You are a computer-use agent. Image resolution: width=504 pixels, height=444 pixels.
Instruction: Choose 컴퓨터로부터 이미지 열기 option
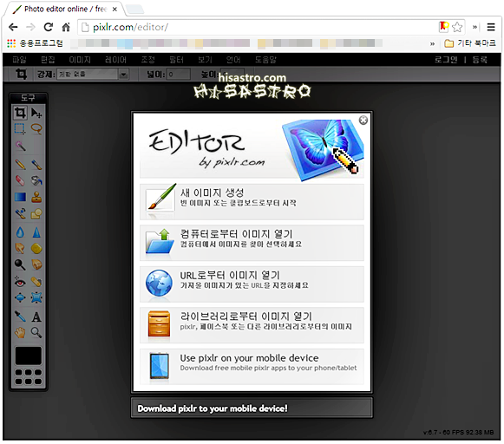click(252, 243)
